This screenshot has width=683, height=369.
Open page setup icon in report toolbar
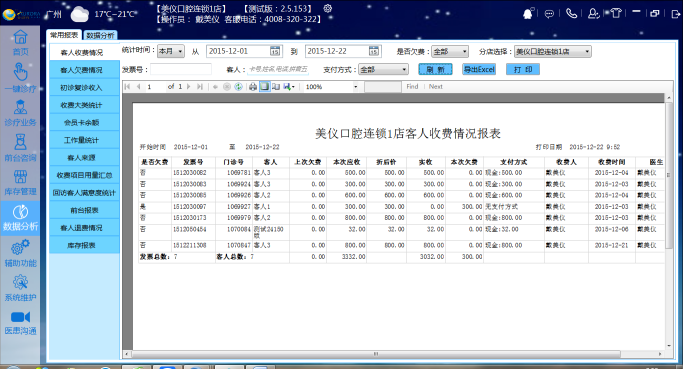[276, 87]
